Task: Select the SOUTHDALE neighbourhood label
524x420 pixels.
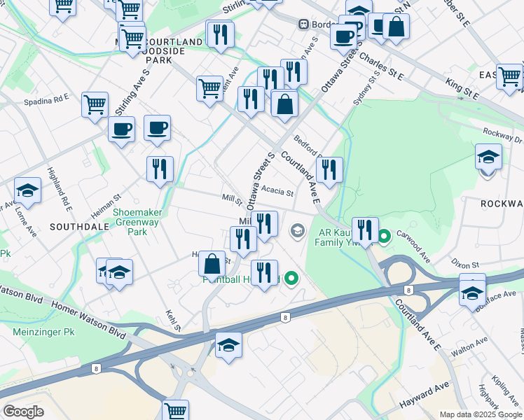Action: pos(80,227)
